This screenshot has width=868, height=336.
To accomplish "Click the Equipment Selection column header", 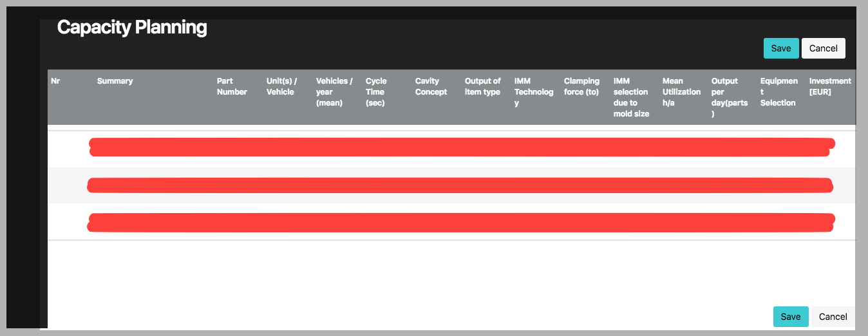I will tap(779, 92).
